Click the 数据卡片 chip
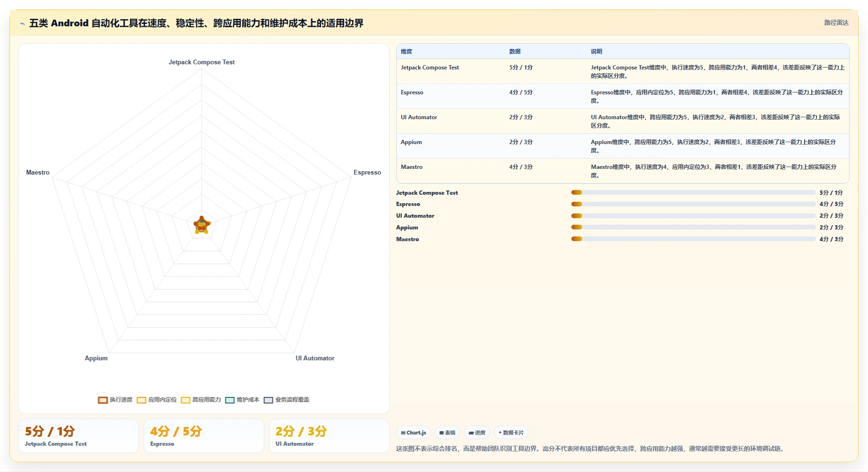Screen dimensions: 868x472 pos(511,433)
